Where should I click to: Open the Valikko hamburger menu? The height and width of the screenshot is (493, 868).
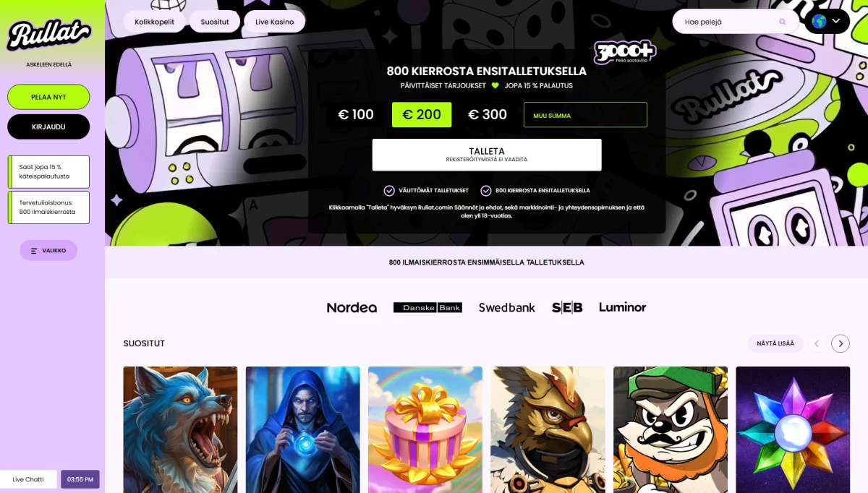[x=48, y=250]
